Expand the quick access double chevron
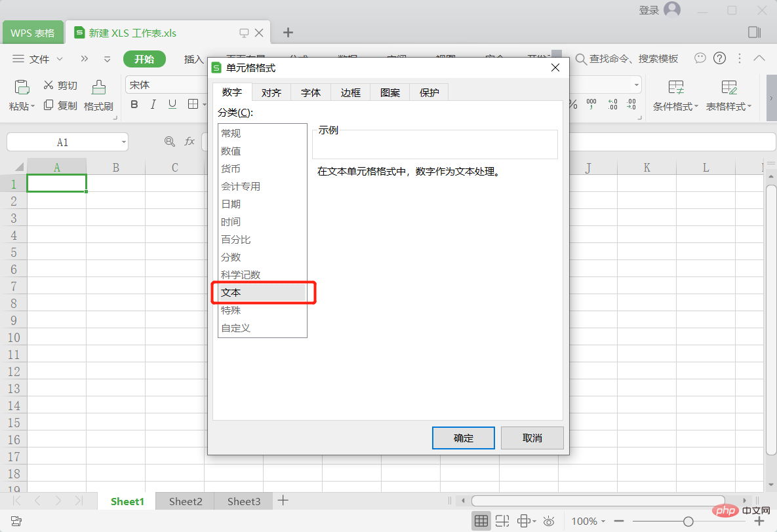Viewport: 777px width, 532px height. pyautogui.click(x=84, y=59)
